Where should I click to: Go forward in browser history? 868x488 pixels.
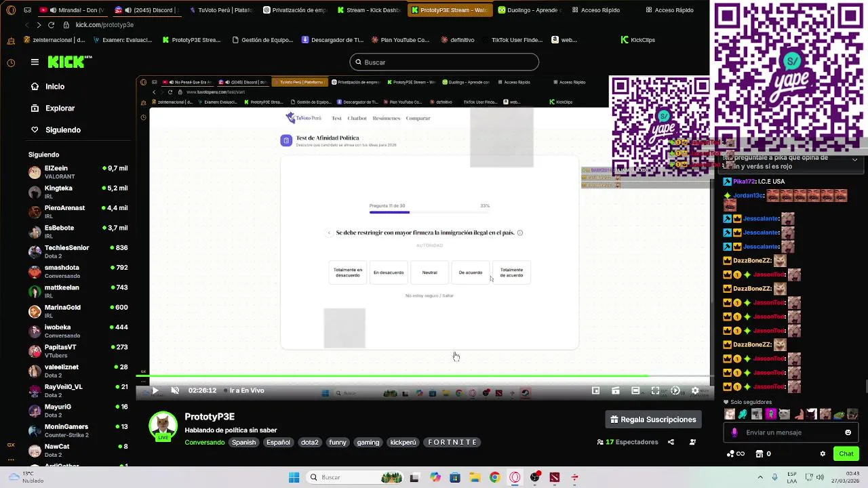coord(39,25)
